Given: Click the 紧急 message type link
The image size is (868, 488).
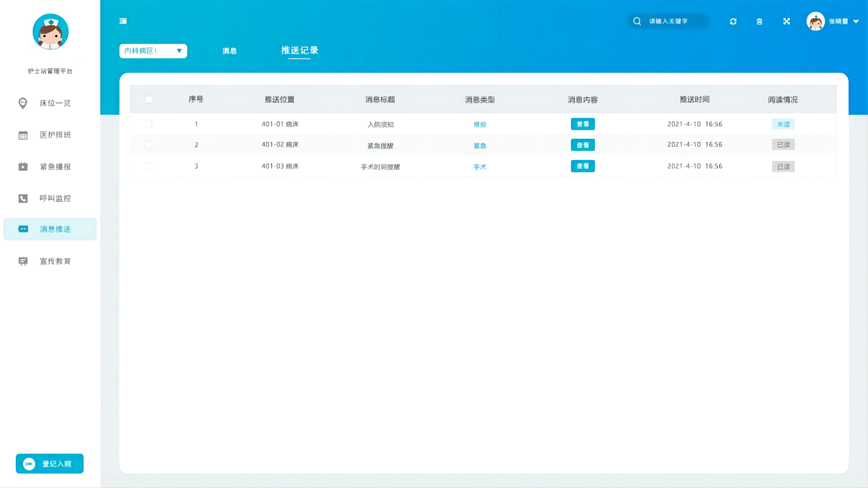Looking at the screenshot, I should [480, 146].
